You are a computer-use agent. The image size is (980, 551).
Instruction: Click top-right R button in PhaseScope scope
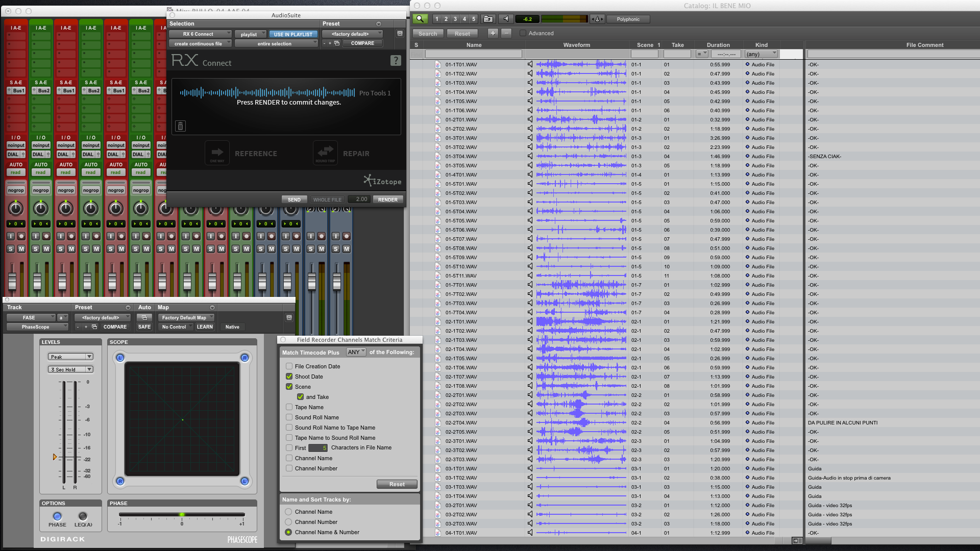pos(244,358)
